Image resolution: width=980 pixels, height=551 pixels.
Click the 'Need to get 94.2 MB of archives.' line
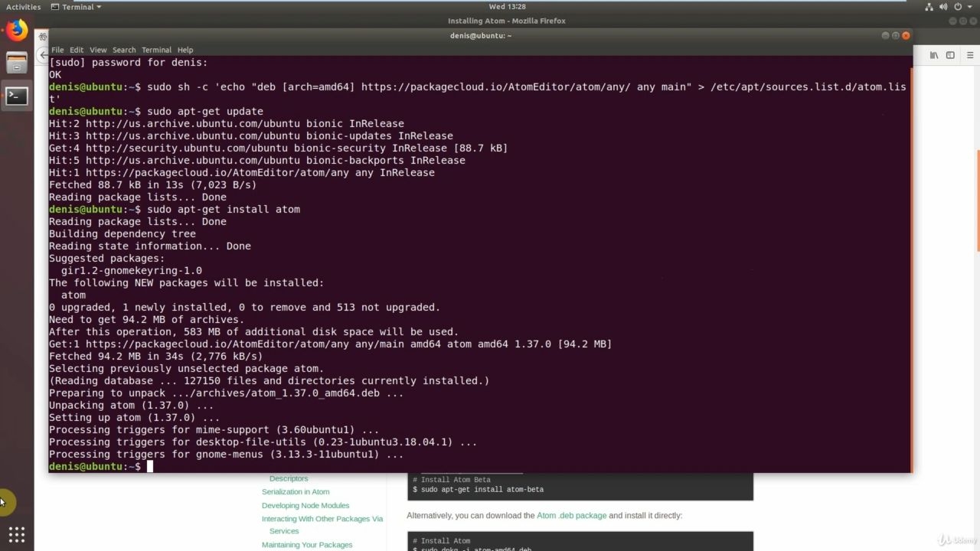[147, 320]
